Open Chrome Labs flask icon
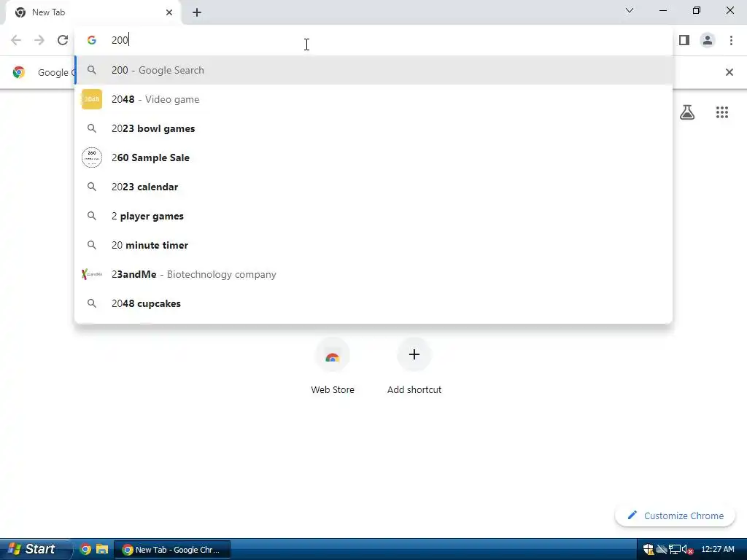This screenshot has height=560, width=747. (x=687, y=112)
